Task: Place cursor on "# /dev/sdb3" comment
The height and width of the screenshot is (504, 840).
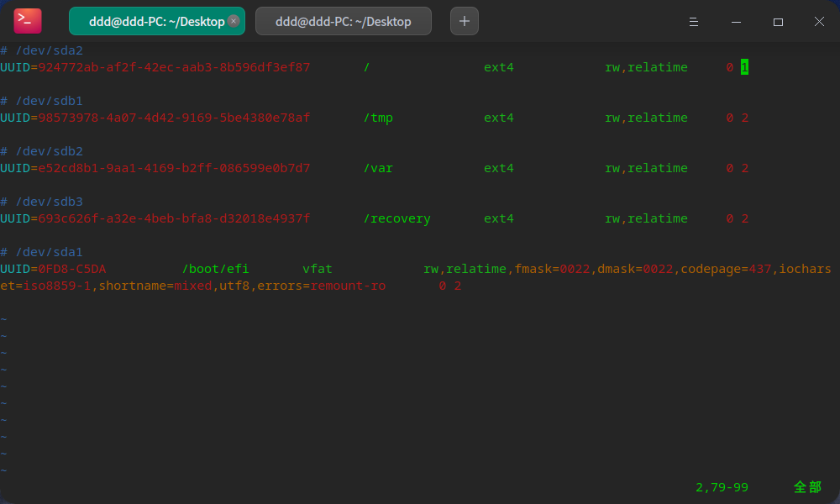Action: pyautogui.click(x=42, y=202)
